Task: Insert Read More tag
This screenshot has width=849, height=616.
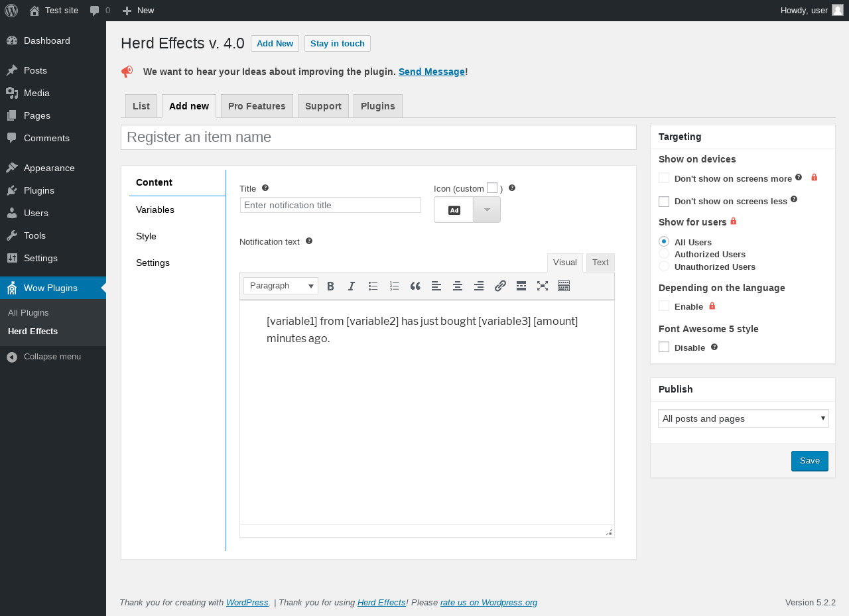Action: tap(521, 286)
